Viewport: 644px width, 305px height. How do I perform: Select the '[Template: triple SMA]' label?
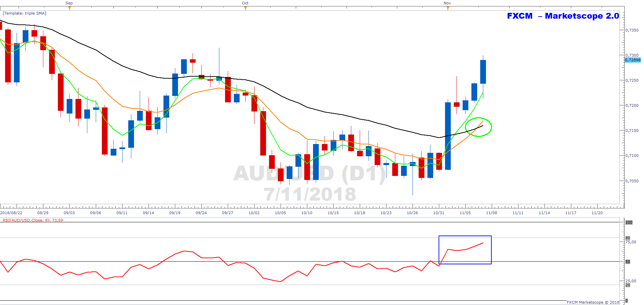point(25,13)
